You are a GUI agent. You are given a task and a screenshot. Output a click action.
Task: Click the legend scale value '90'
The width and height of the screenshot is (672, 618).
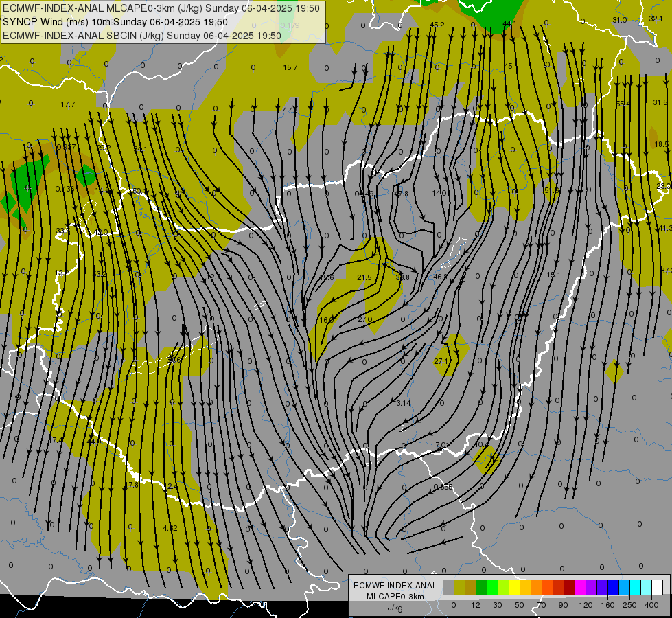[x=563, y=605]
